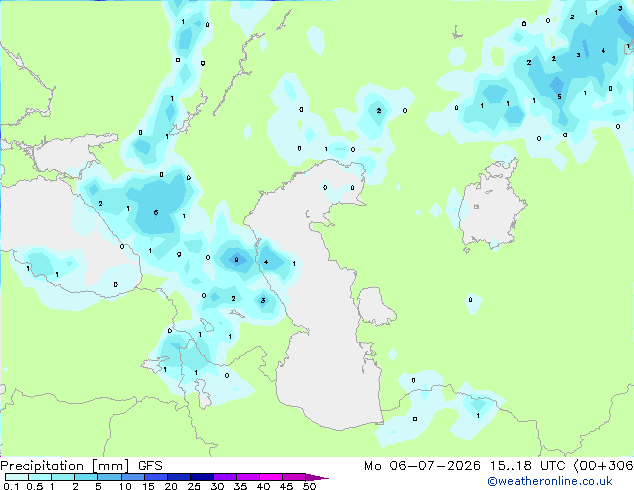
Task: Click the 15–20 mm legend swatch
Action: pos(155,477)
